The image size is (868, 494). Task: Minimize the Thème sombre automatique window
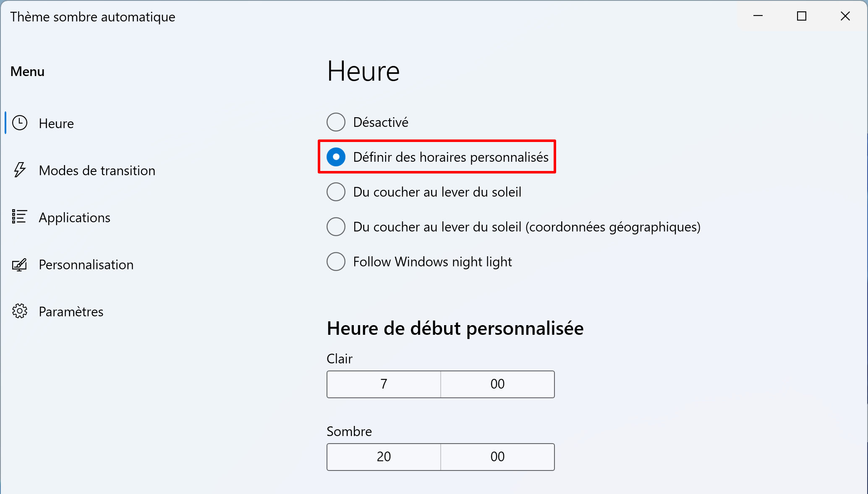point(758,16)
